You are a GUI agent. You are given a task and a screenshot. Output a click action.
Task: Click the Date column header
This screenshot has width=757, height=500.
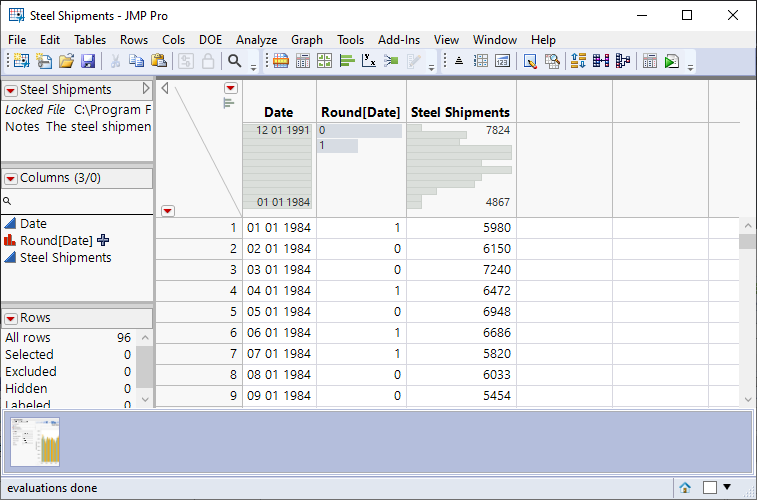coord(279,112)
